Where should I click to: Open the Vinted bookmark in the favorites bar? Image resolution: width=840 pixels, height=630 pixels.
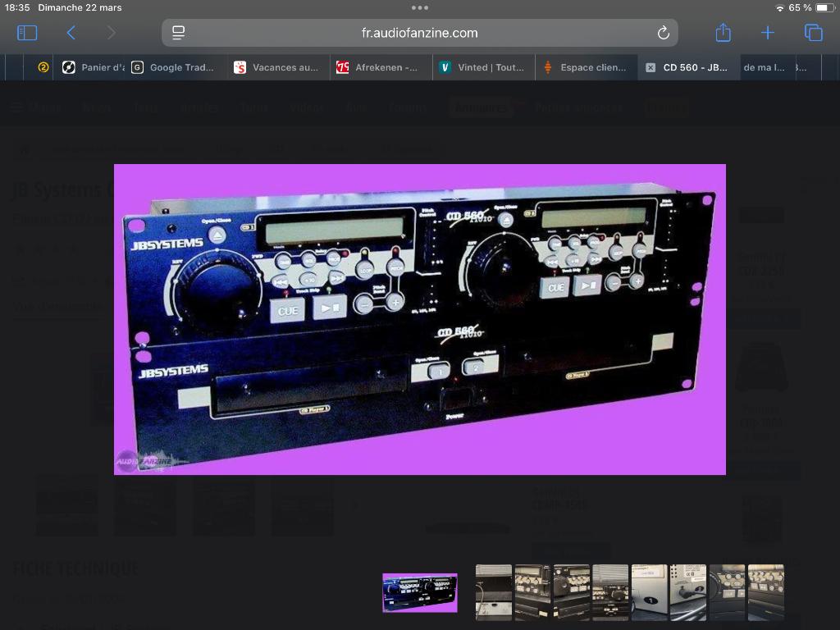coord(483,68)
